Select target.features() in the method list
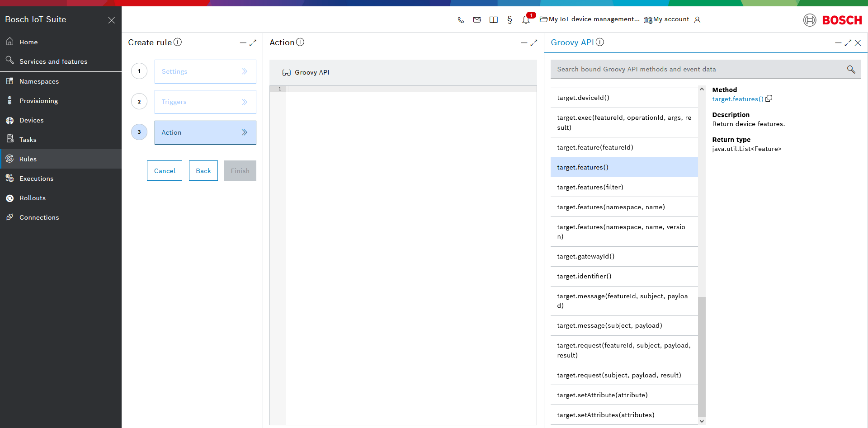The height and width of the screenshot is (428, 868). (624, 167)
